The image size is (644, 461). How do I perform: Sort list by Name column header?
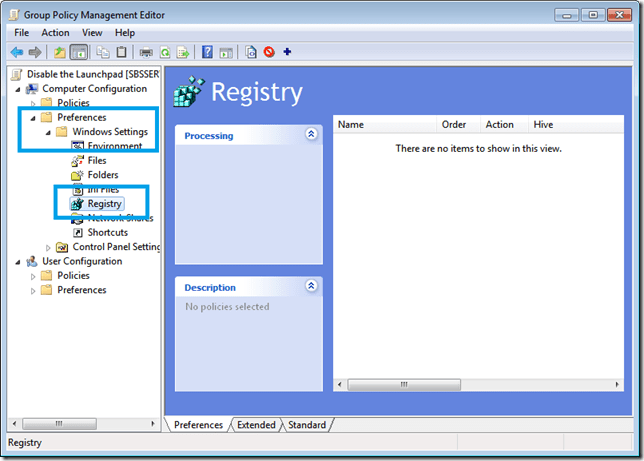point(385,125)
